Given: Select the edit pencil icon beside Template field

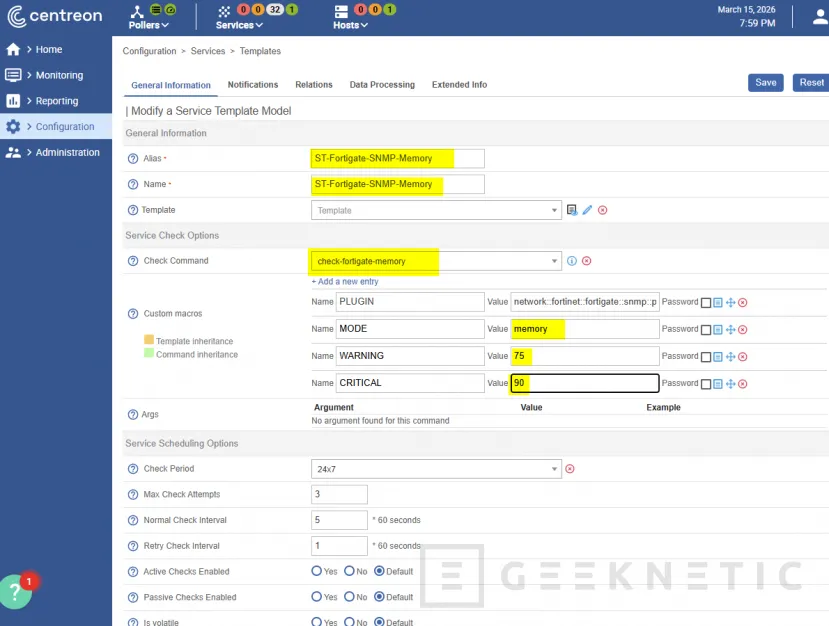Looking at the screenshot, I should coord(588,209).
